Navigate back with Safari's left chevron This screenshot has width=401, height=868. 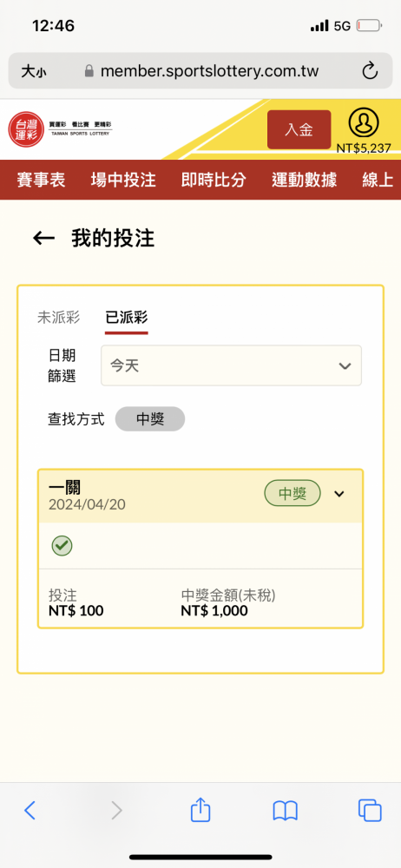click(30, 811)
